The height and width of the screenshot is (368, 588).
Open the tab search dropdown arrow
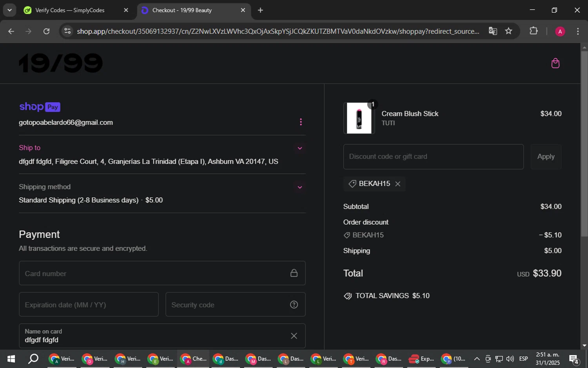(9, 10)
